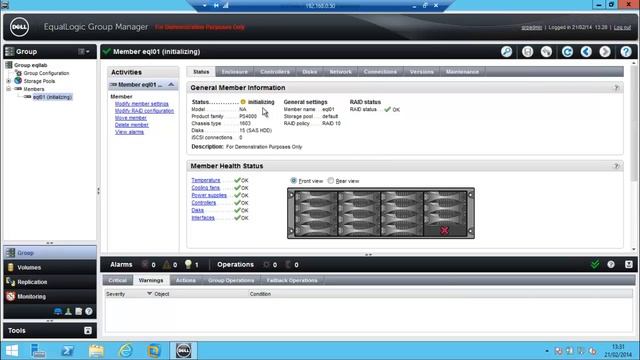Image resolution: width=640 pixels, height=360 pixels.
Task: Open help icon in Alarms bar
Action: (611, 264)
